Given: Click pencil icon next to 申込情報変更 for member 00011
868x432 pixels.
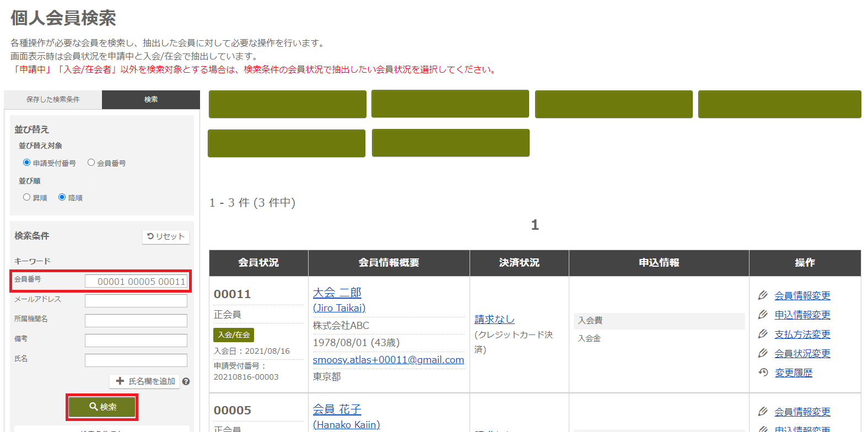Looking at the screenshot, I should [763, 315].
